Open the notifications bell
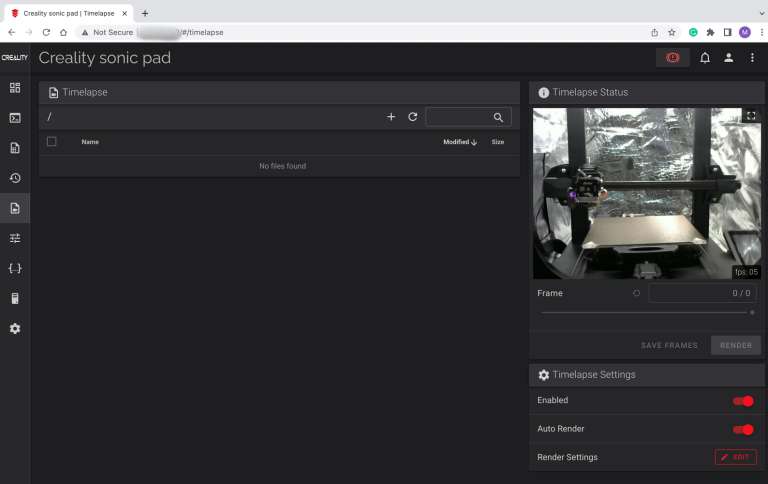Viewport: 768px width, 484px height. tap(705, 58)
